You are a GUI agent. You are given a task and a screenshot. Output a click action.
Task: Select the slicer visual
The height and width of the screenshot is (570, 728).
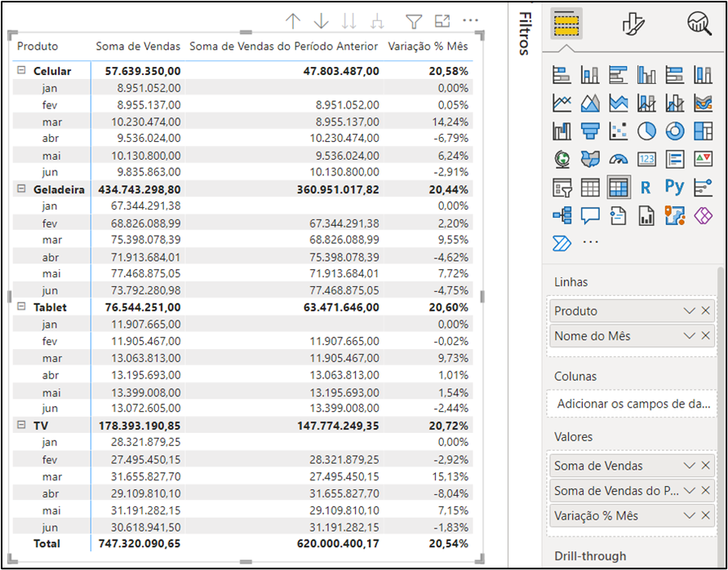click(562, 188)
